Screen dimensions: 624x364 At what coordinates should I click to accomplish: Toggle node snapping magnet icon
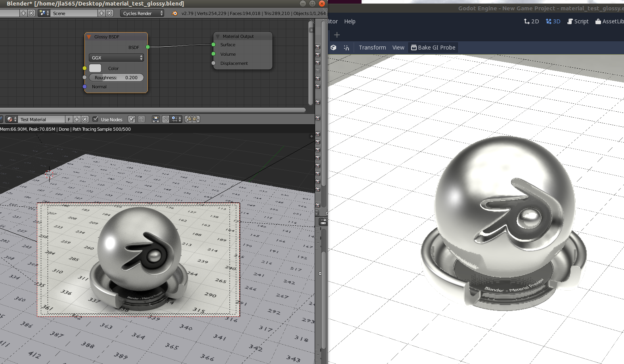[166, 119]
